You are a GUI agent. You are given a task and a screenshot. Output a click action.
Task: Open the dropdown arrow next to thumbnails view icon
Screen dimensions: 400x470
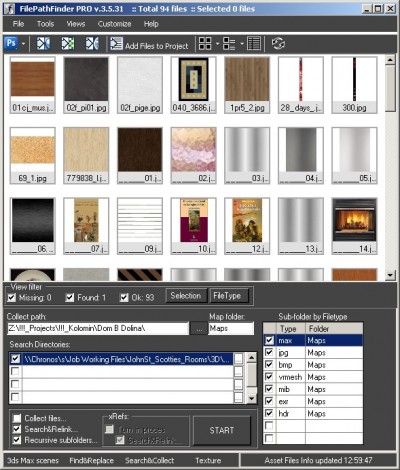pyautogui.click(x=218, y=44)
